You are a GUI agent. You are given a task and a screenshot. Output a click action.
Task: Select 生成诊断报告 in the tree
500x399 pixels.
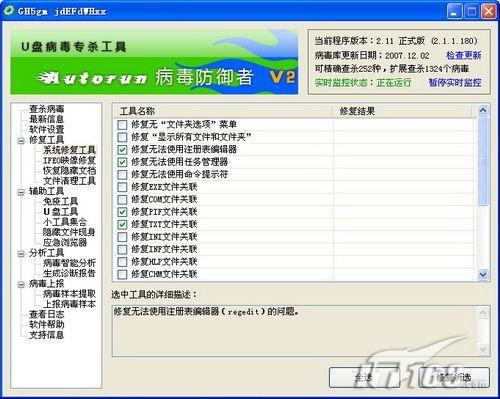point(69,273)
